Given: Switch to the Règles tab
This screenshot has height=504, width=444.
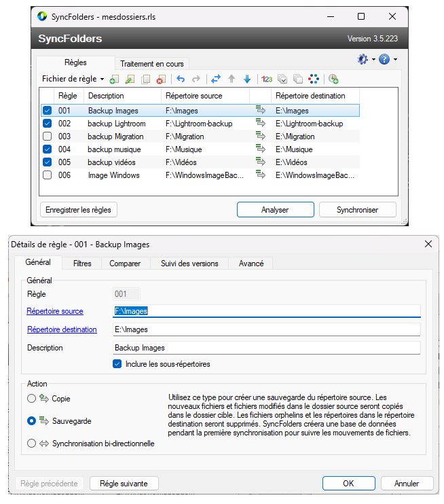Looking at the screenshot, I should pos(75,62).
